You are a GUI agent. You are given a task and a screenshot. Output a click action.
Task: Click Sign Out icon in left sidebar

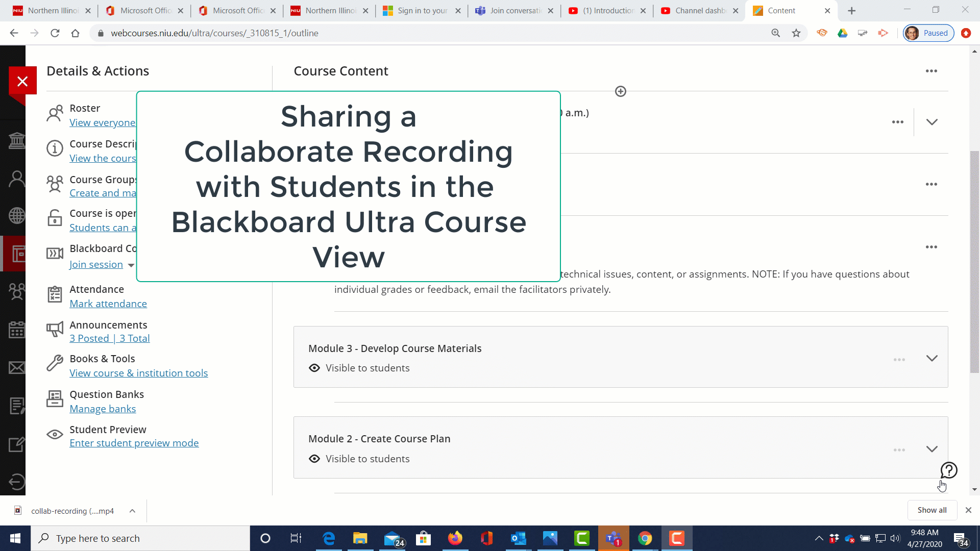(x=17, y=482)
